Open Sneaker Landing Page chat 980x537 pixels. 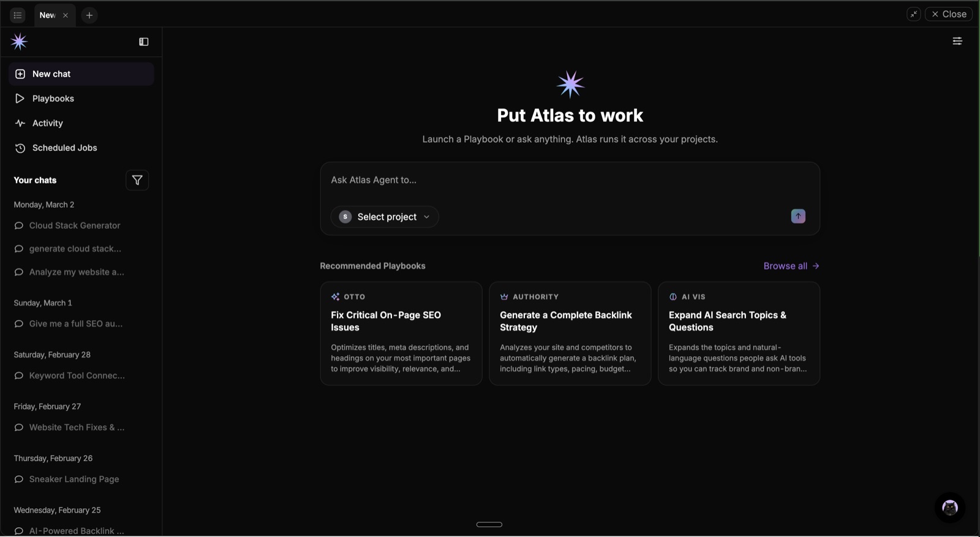[75, 479]
